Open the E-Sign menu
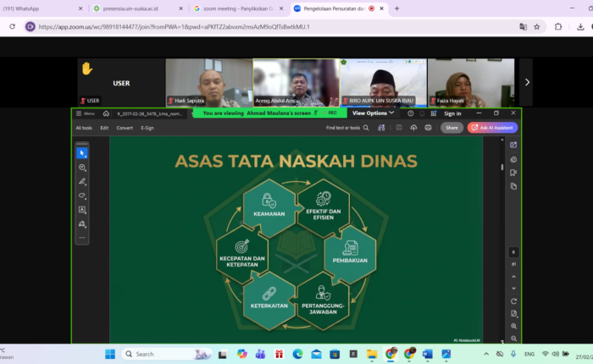 pos(147,128)
